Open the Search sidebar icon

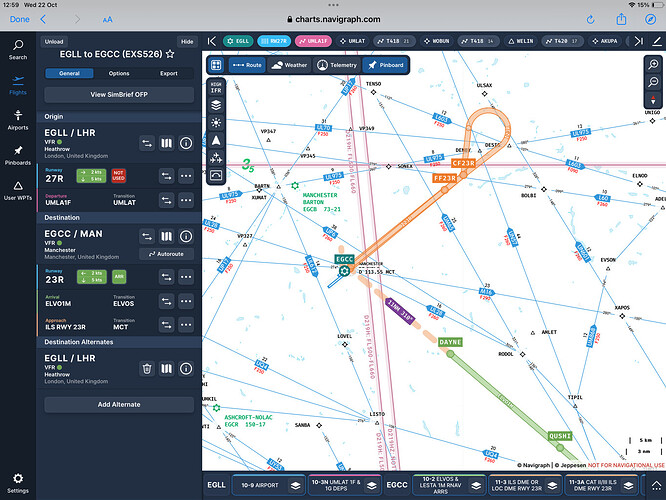tap(18, 50)
